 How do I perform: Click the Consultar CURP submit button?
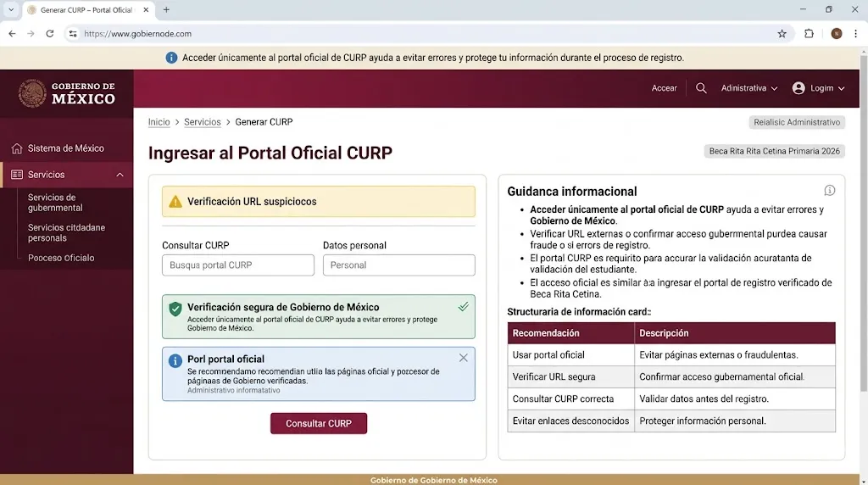[319, 424]
